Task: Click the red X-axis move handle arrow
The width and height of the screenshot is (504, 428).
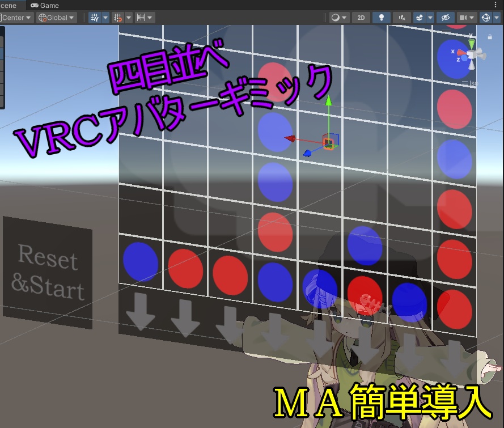Action: 290,138
